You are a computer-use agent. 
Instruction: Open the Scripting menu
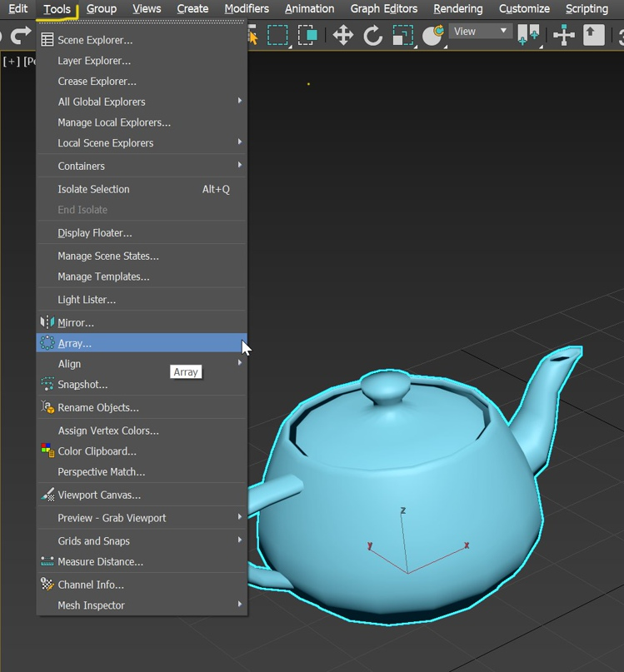[x=587, y=9]
